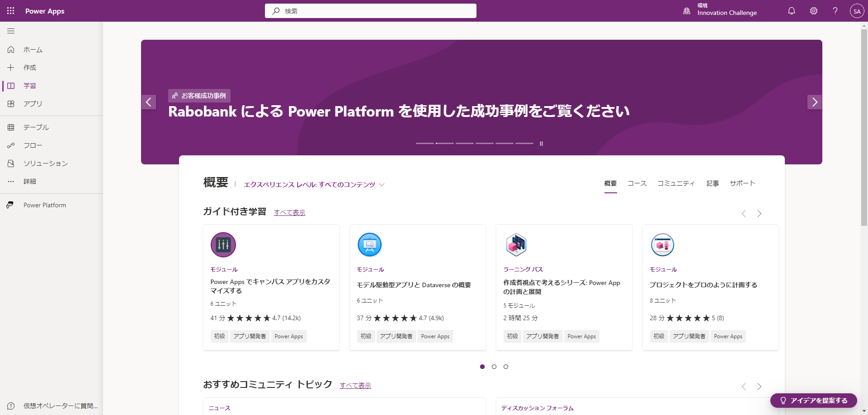The width and height of the screenshot is (868, 415).
Task: Click すべて表示 next to ガイド付き学習
Action: tap(290, 213)
